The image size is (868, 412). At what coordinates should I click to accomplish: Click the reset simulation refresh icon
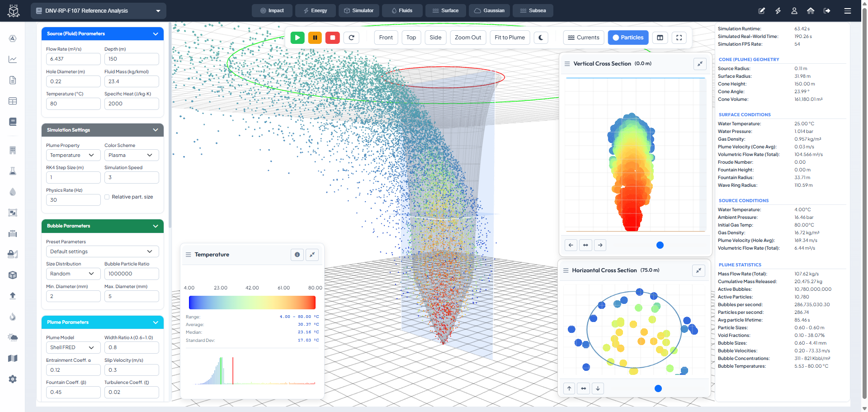(351, 38)
